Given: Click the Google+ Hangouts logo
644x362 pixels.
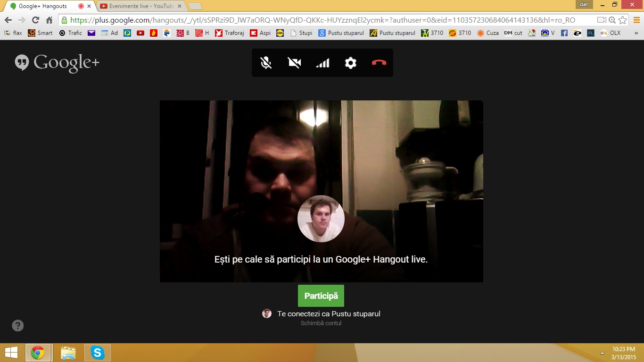Looking at the screenshot, I should (57, 63).
